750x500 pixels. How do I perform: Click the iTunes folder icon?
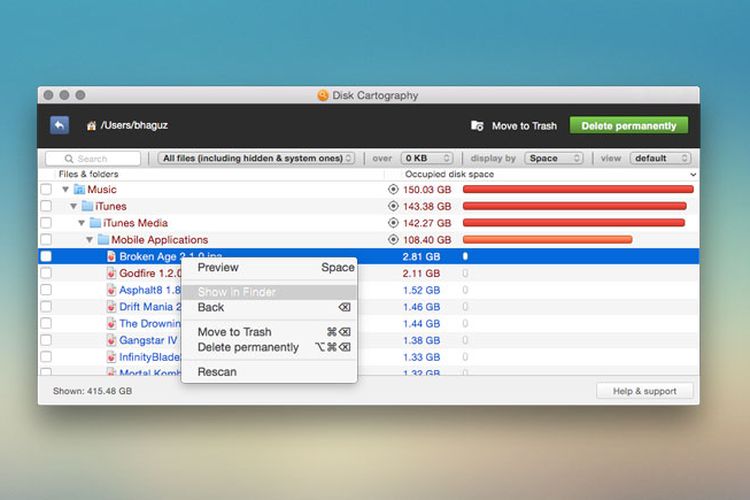(x=87, y=206)
